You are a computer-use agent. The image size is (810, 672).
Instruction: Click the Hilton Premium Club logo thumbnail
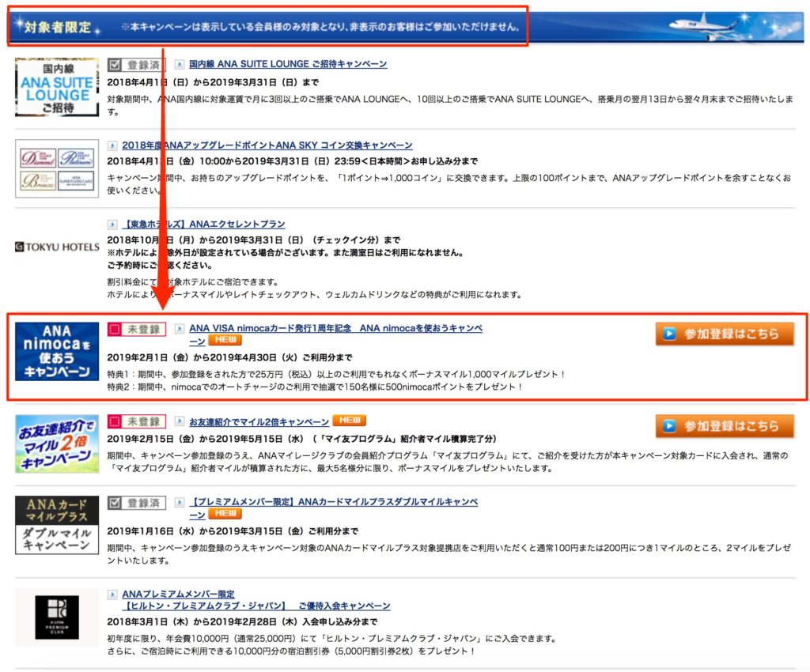coord(57,617)
